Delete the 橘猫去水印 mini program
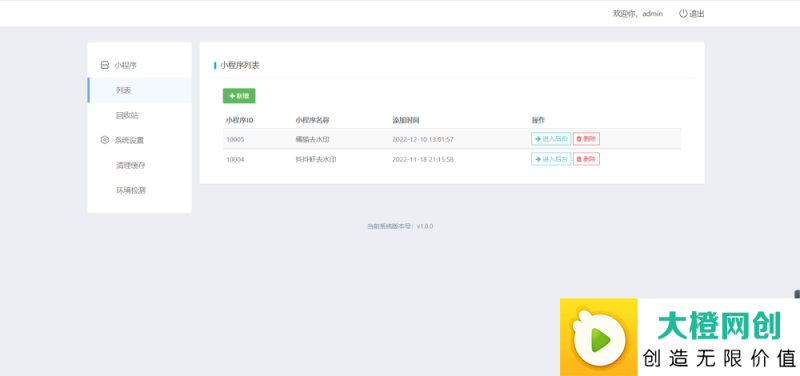 (586, 139)
